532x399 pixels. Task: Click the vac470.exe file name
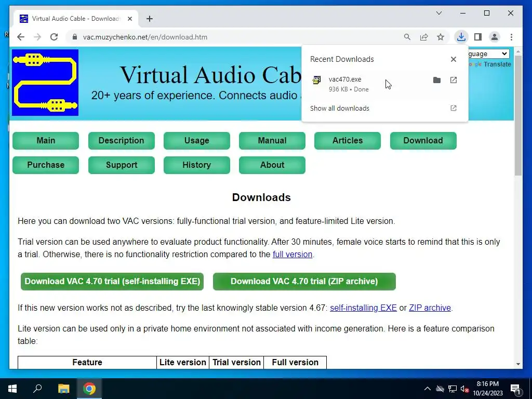(345, 79)
